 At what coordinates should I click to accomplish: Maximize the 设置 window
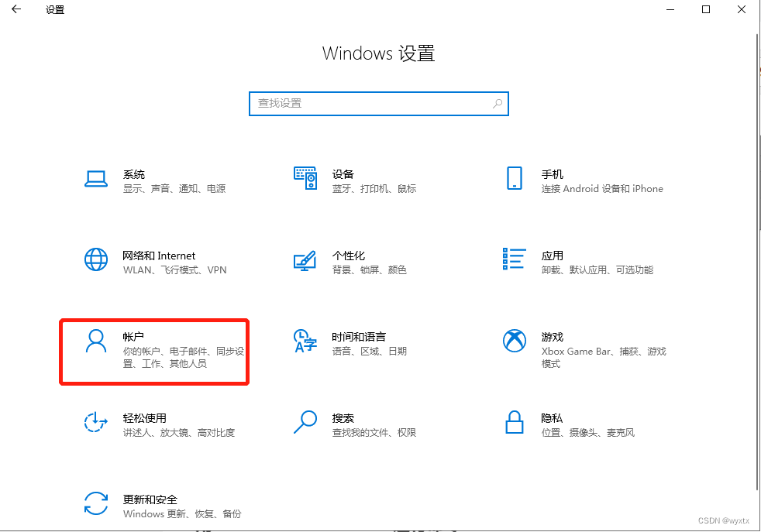click(706, 9)
